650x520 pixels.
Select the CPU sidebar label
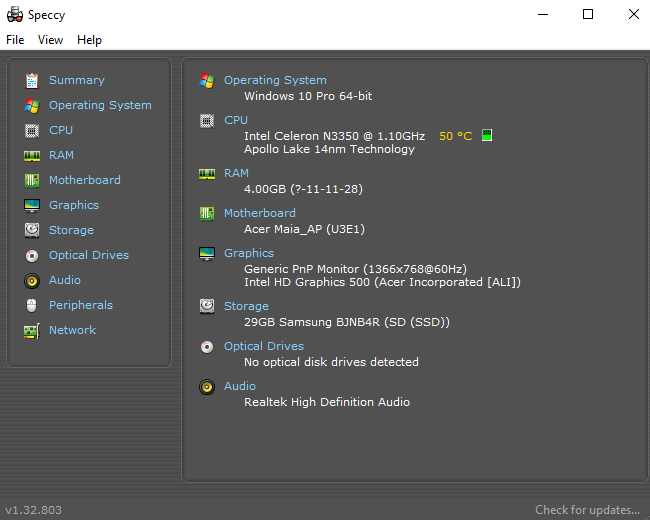[x=61, y=130]
